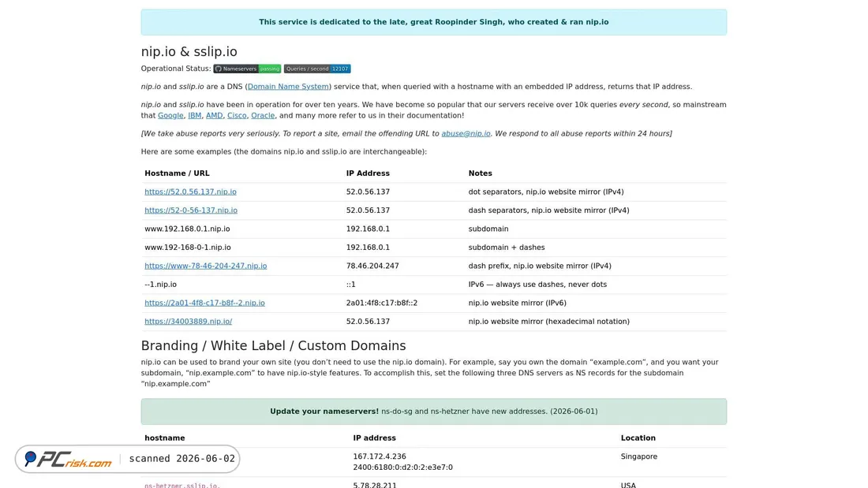Click the --1.nip.io hostname text

click(160, 285)
